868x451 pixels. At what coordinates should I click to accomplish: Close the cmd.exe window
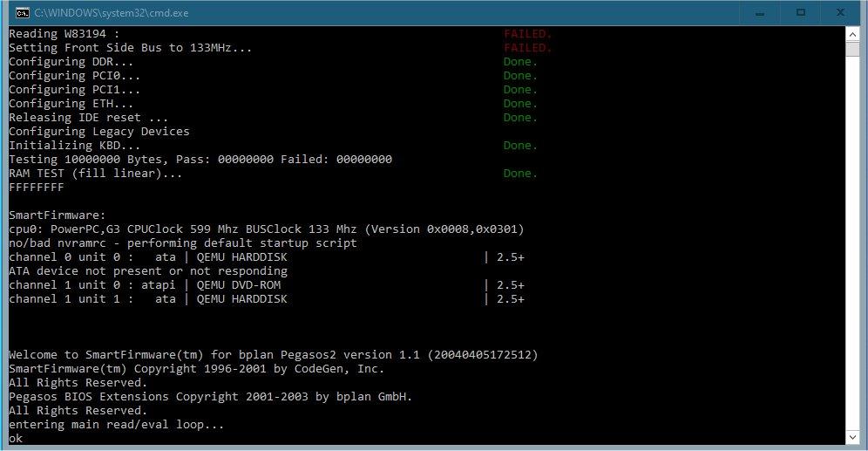[840, 13]
